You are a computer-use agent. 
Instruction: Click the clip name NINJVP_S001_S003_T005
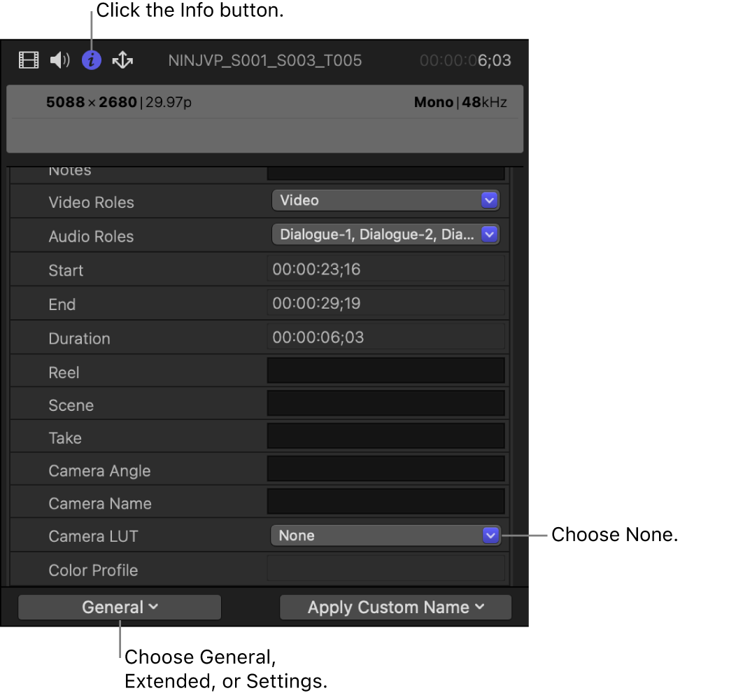(264, 60)
